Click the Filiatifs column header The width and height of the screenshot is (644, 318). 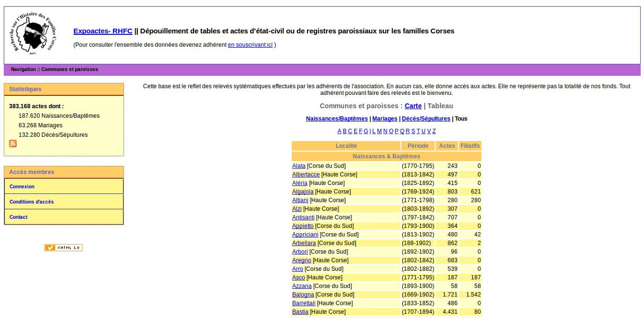(470, 146)
